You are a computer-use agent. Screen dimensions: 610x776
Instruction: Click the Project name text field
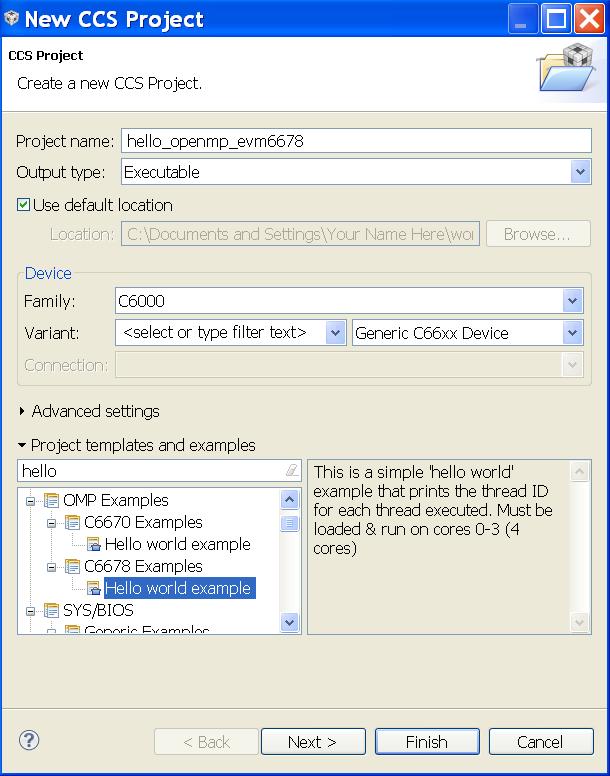point(355,141)
